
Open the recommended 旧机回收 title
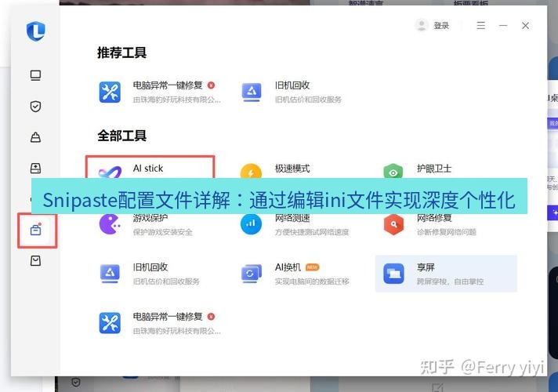coord(292,85)
